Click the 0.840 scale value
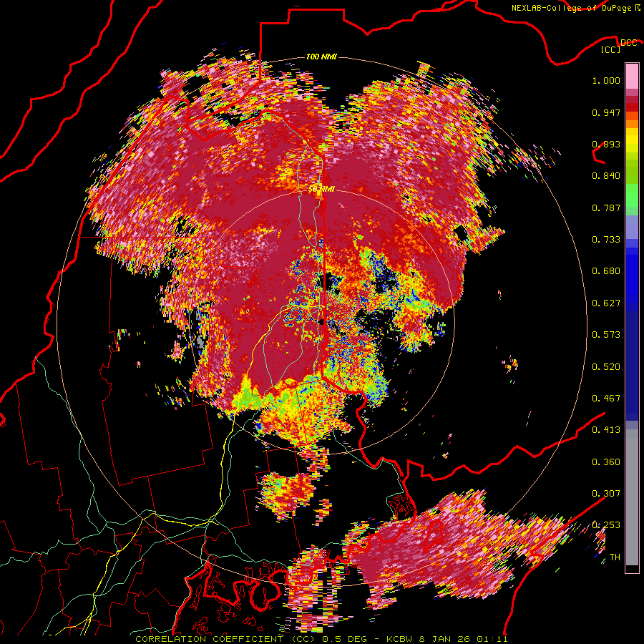 coord(606,176)
